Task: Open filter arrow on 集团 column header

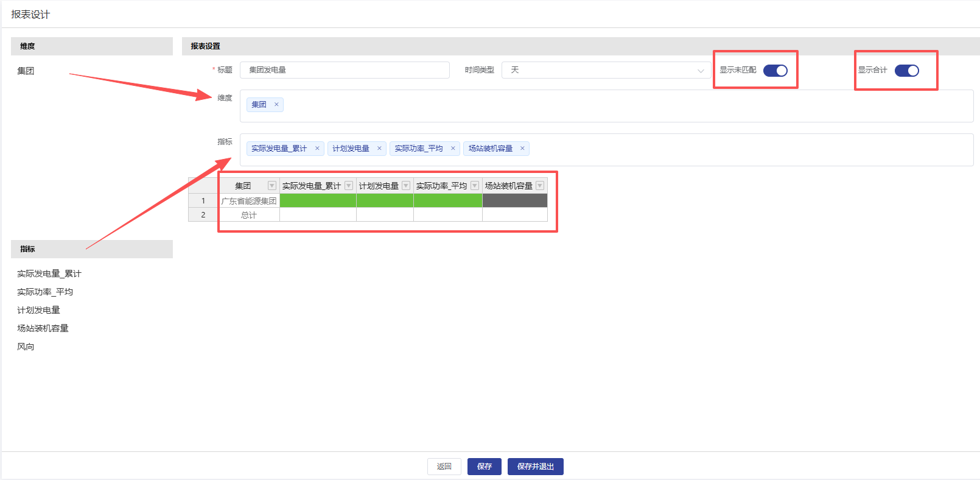Action: (272, 186)
